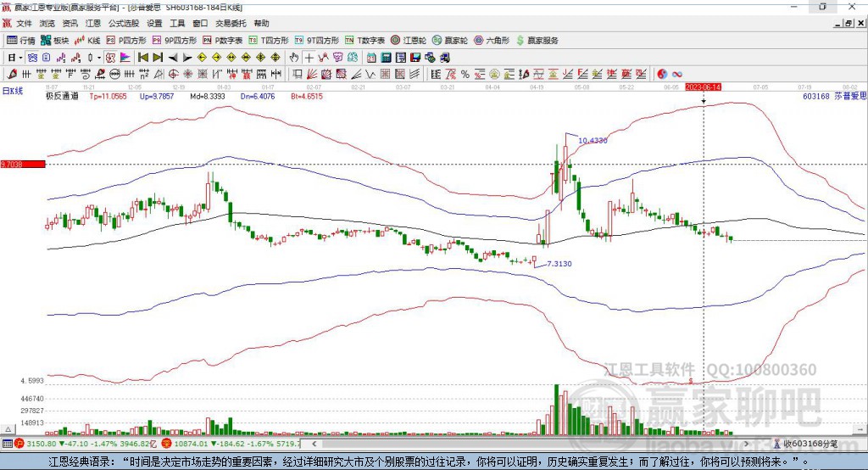Open the 浏览 menu

(47, 23)
